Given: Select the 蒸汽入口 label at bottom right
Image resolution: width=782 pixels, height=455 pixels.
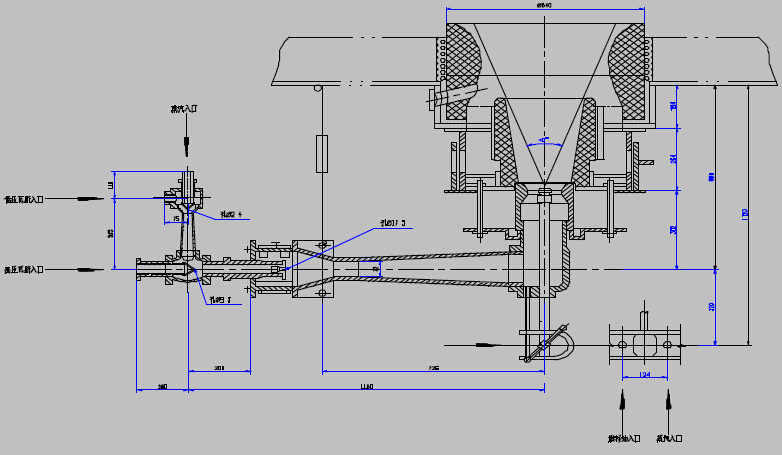Looking at the screenshot, I should pyautogui.click(x=668, y=438).
